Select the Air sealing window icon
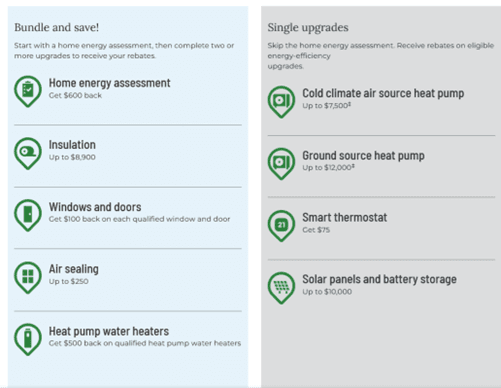Screen dimensions: 501x388 pos(28,277)
